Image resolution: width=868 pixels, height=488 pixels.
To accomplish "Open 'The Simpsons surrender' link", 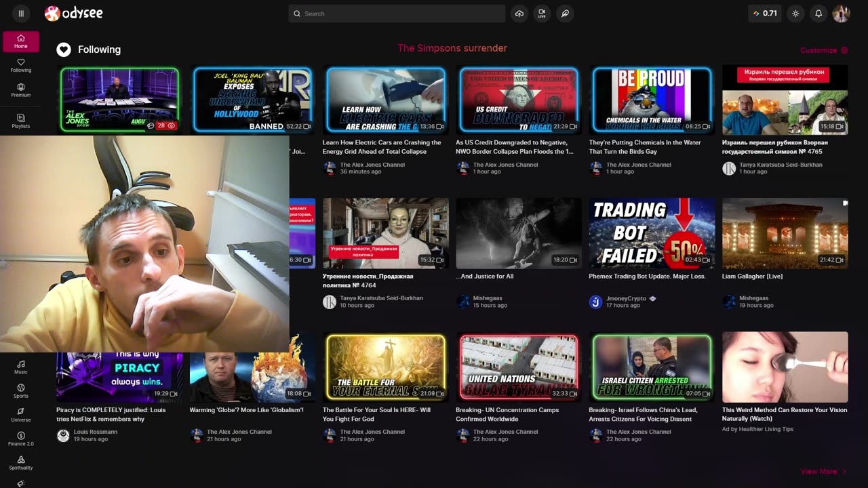I will [452, 48].
